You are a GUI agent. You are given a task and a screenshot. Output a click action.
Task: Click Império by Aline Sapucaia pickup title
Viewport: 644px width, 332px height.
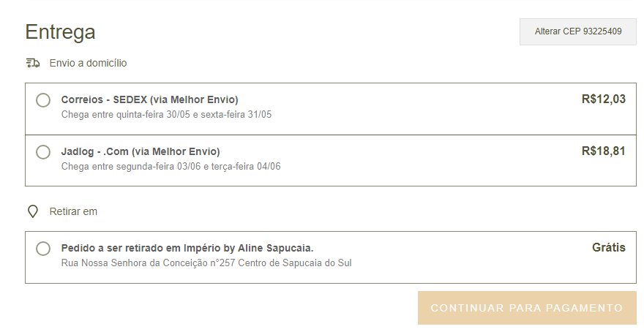(187, 249)
